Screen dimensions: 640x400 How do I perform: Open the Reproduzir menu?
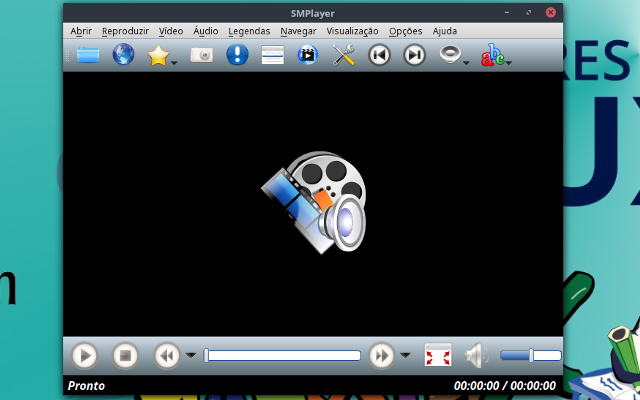(x=125, y=31)
